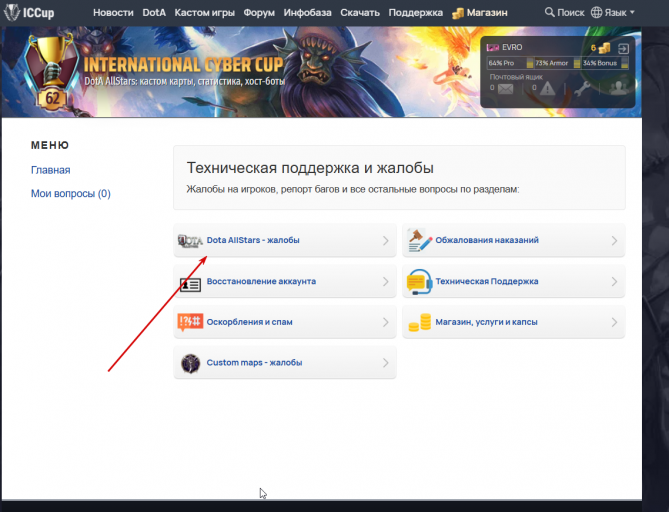Click the gavel and pencil appeals icon
Image resolution: width=669 pixels, height=512 pixels.
click(419, 240)
